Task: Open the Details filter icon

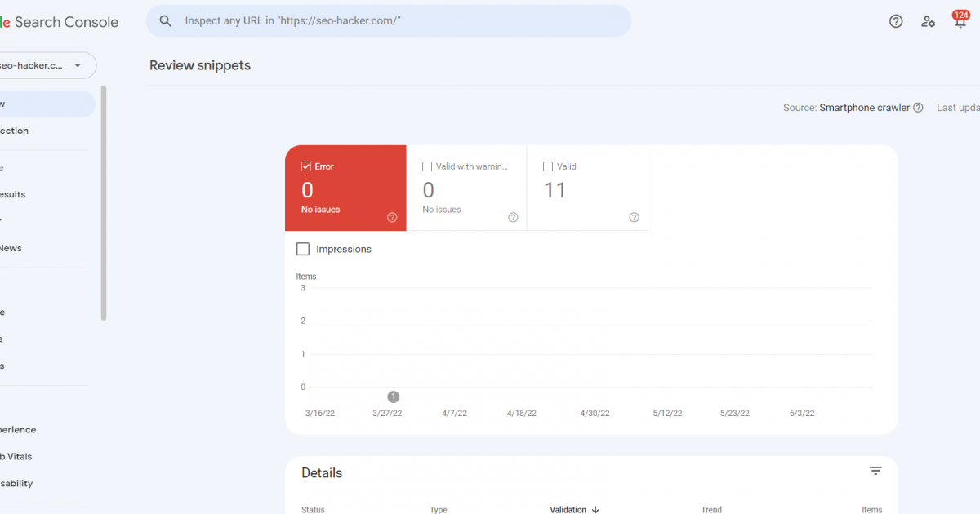Action: (x=875, y=472)
